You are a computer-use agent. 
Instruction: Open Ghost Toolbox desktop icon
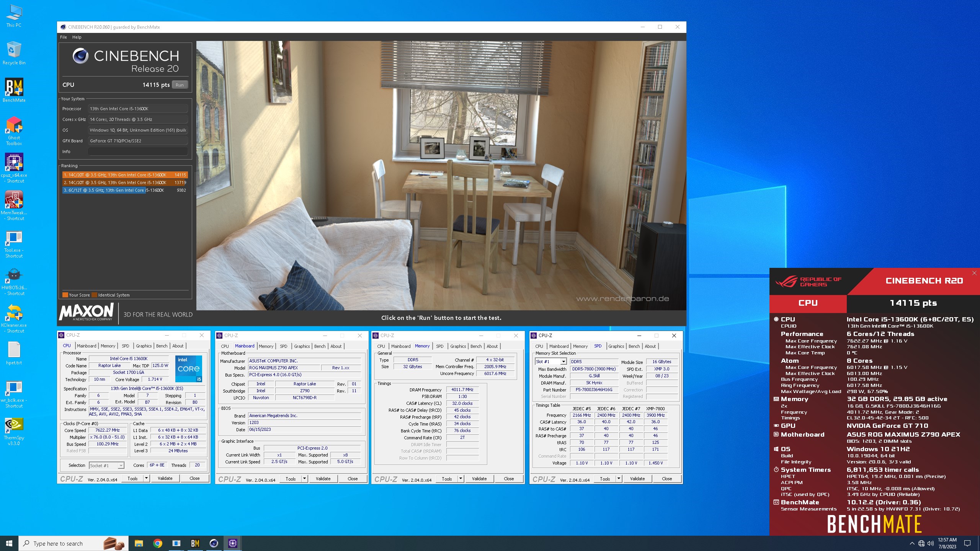click(x=14, y=131)
